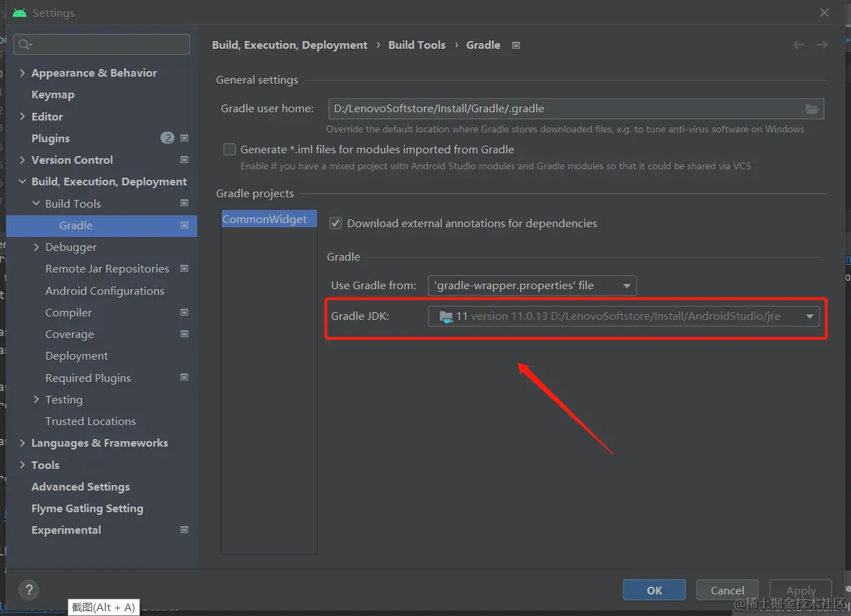This screenshot has height=616, width=851.
Task: Click the Plugins update count badge
Action: [167, 138]
